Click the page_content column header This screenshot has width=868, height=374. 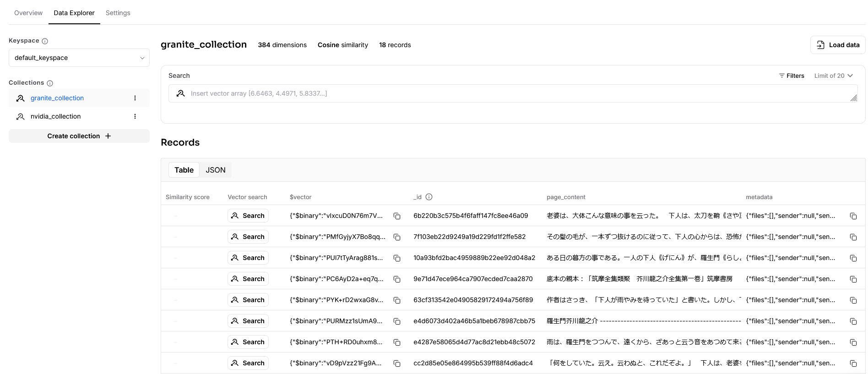566,197
